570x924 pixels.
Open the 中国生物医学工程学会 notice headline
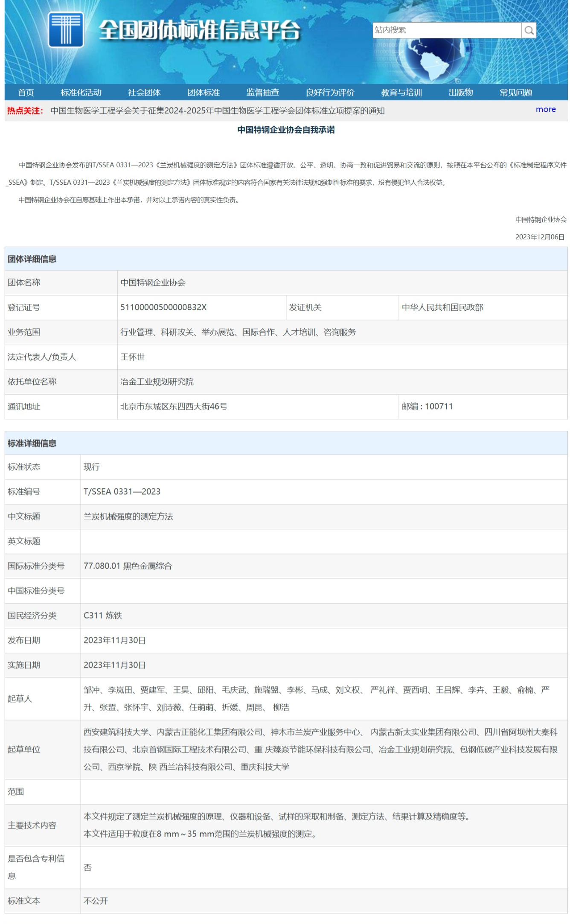coord(218,111)
